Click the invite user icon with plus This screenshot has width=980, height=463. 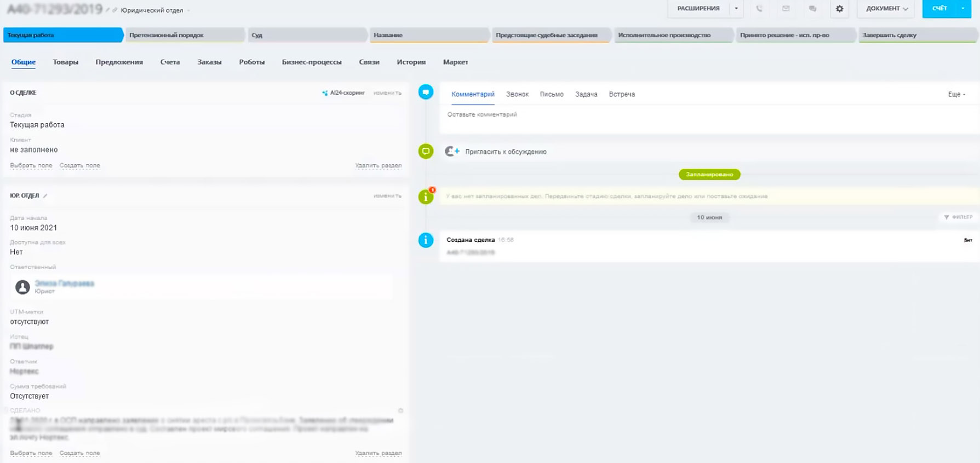[452, 152]
